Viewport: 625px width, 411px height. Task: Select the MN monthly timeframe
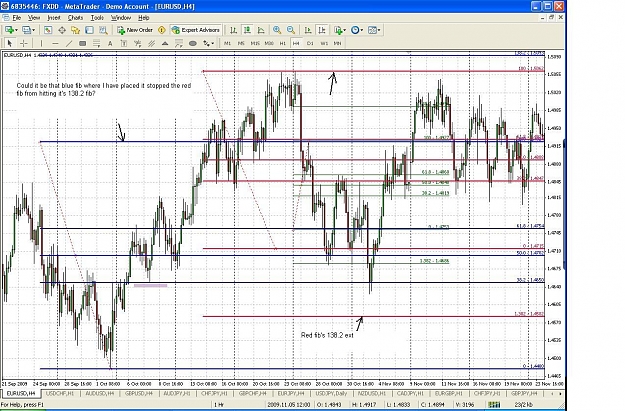338,43
